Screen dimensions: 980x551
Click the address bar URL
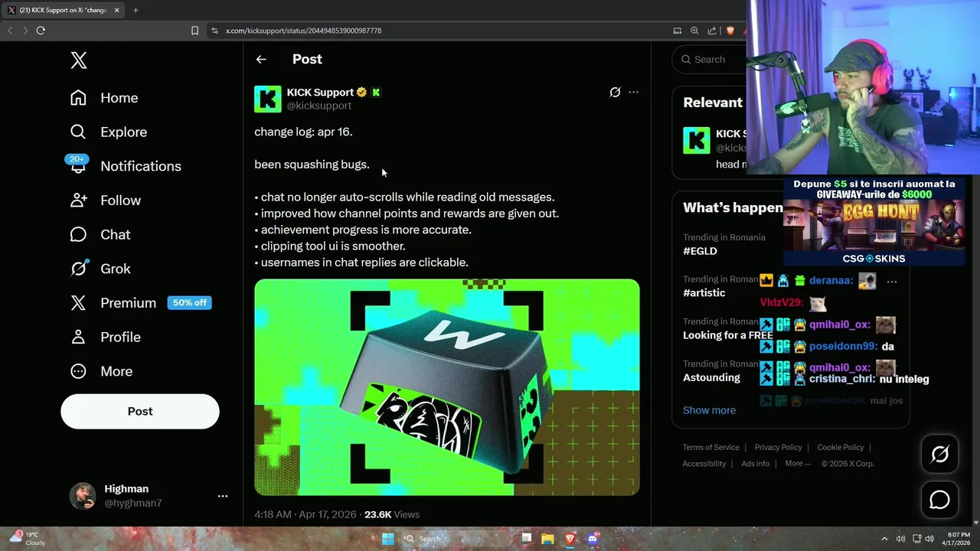coord(303,31)
